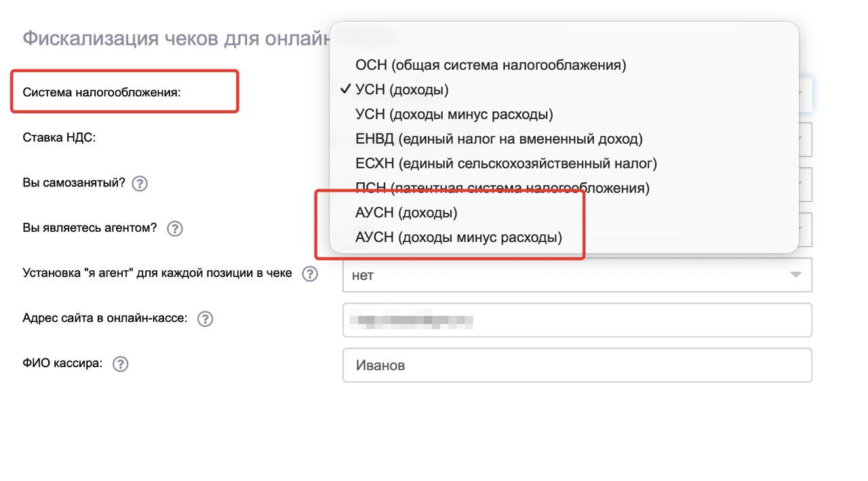Viewport: 868px width, 481px height.
Task: Open help for "Вы самозанятый?"
Action: 140,184
